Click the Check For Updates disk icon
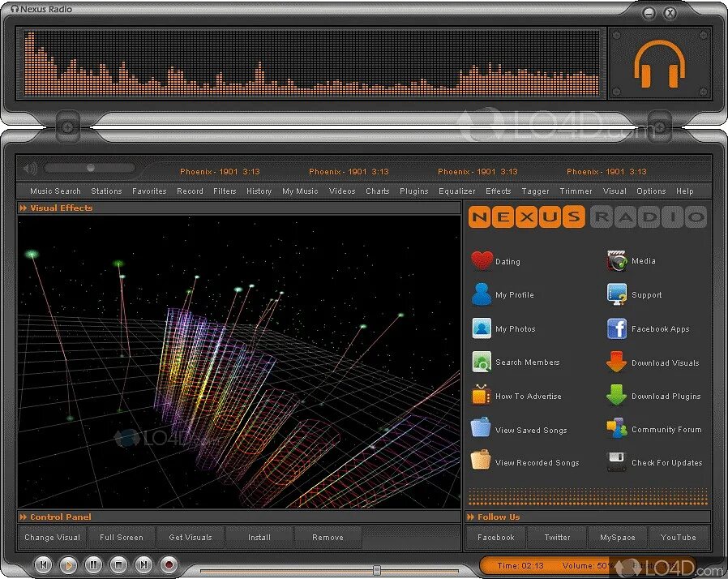Viewport: 728px width, 579px height. 617,461
